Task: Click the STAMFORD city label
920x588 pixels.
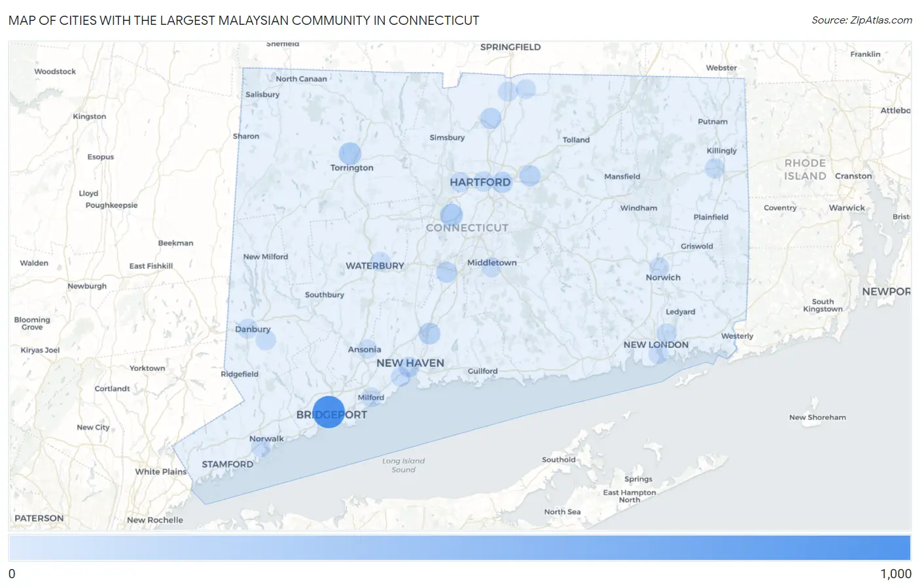Action: click(227, 464)
